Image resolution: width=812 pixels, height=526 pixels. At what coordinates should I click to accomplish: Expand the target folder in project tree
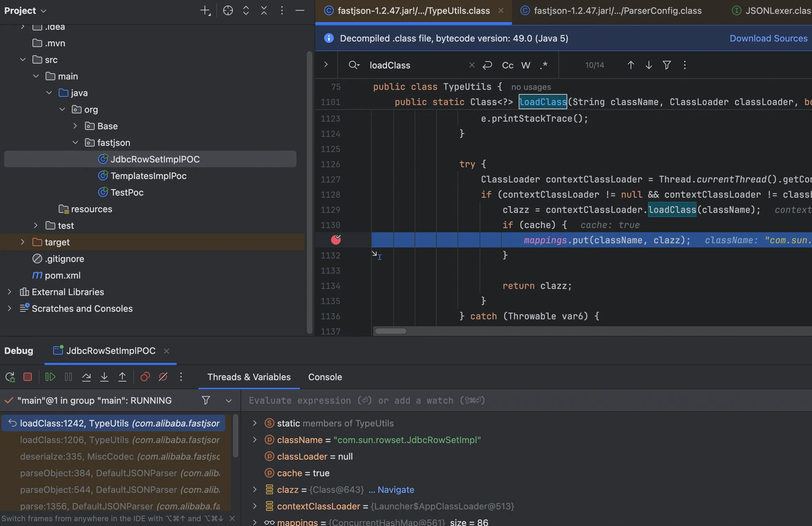23,242
